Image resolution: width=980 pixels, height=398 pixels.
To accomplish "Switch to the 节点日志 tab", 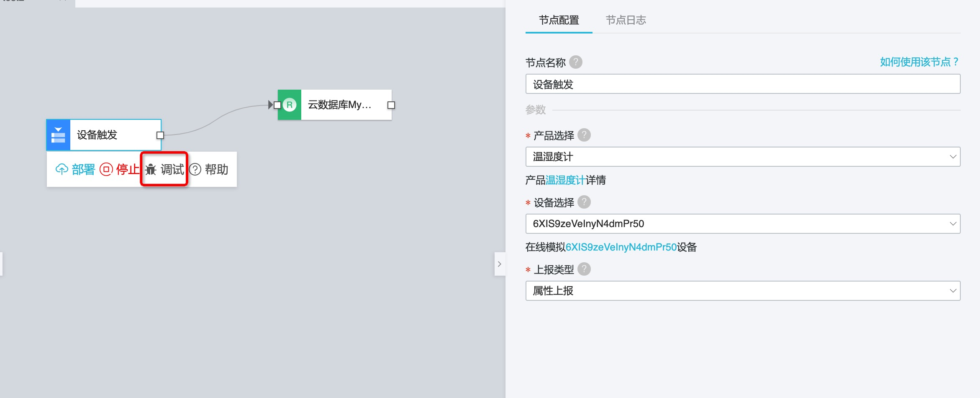I will point(626,20).
